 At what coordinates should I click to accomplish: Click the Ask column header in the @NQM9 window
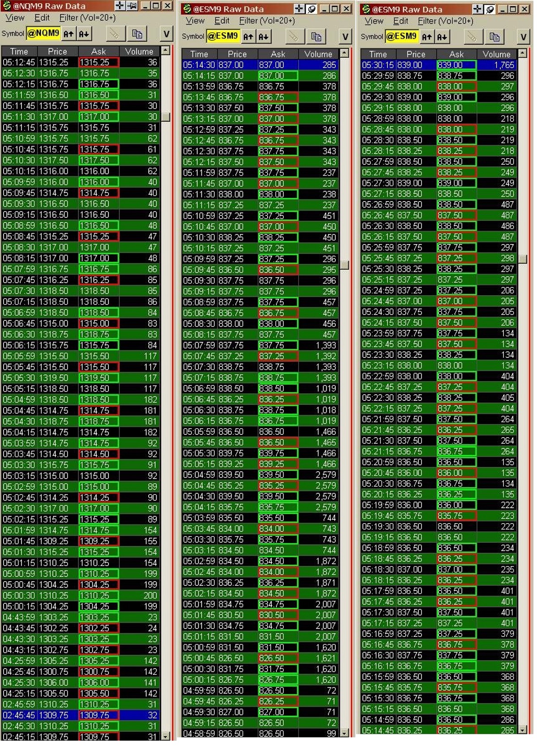coord(98,52)
